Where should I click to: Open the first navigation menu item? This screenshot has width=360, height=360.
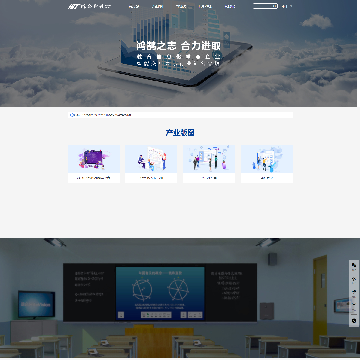pyautogui.click(x=134, y=6)
